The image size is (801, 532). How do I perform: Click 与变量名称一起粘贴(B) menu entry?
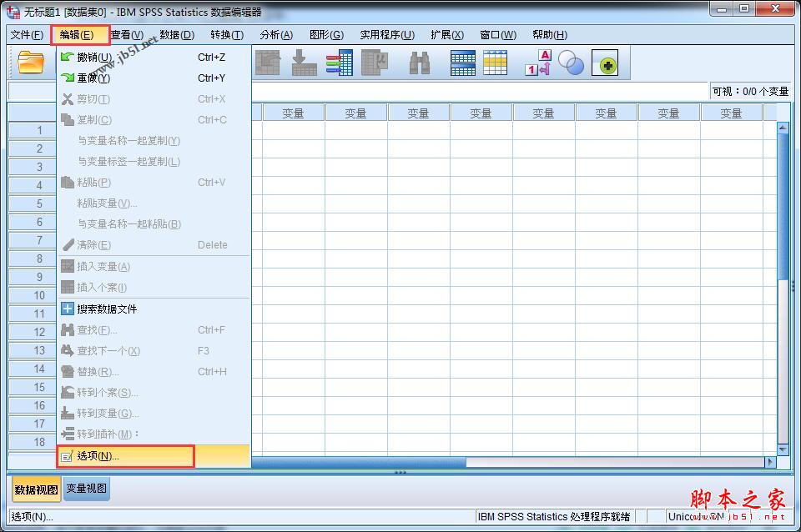(x=154, y=224)
